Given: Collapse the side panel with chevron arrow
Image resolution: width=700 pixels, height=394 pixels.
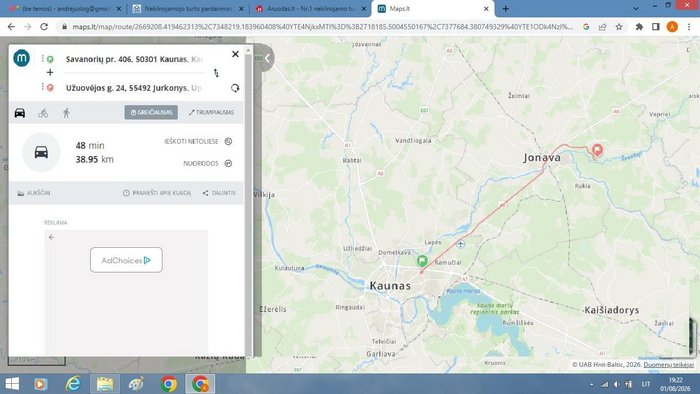Looking at the screenshot, I should pos(267,58).
